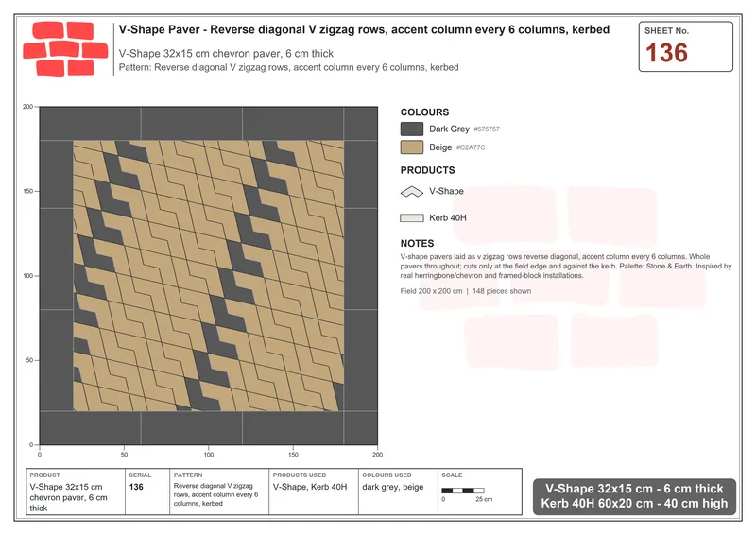The height and width of the screenshot is (535, 756).
Task: Click the 'Beige' label
Action: [440, 147]
